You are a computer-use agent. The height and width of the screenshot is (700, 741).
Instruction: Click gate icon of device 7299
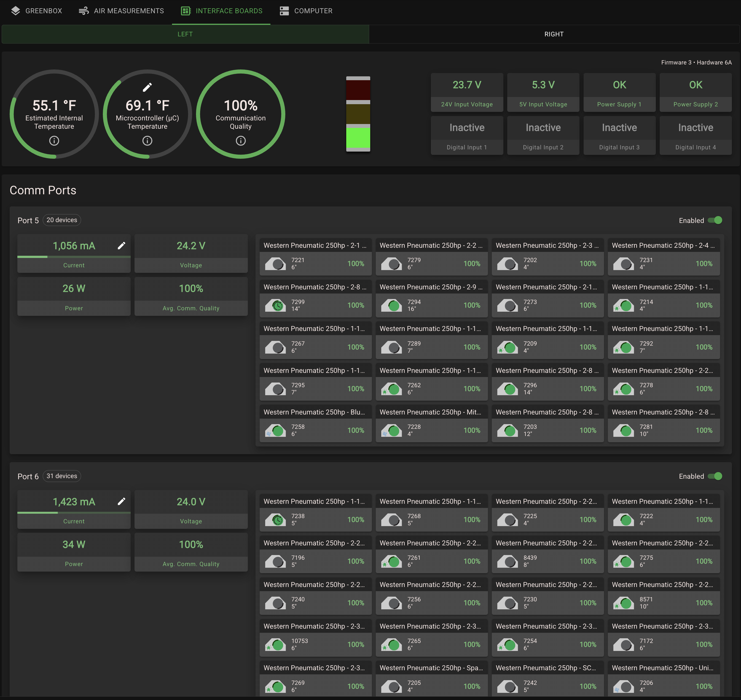pos(275,306)
